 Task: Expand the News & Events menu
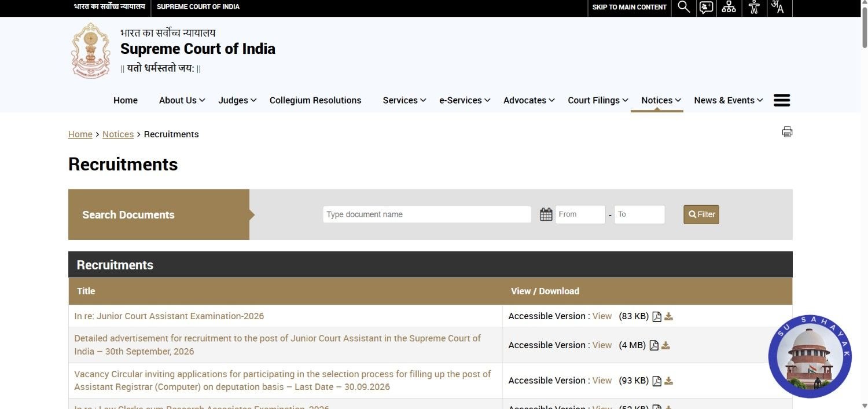click(729, 100)
